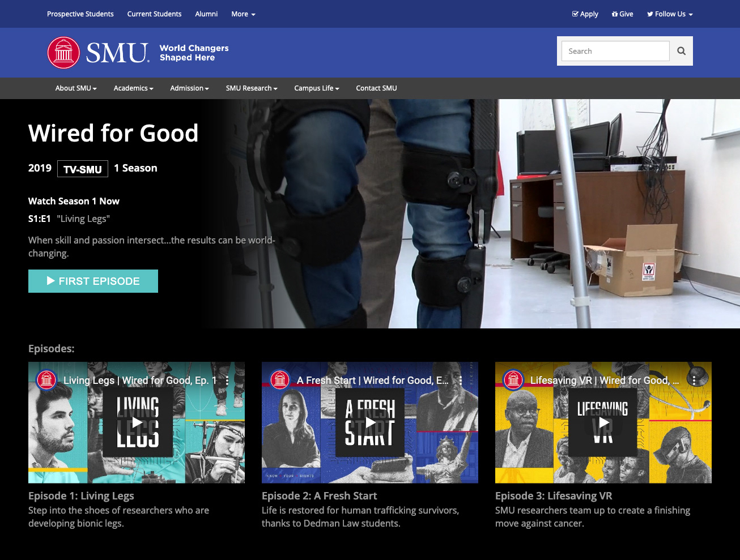The height and width of the screenshot is (560, 740).
Task: Click the SMU red seal logo
Action: tap(63, 53)
